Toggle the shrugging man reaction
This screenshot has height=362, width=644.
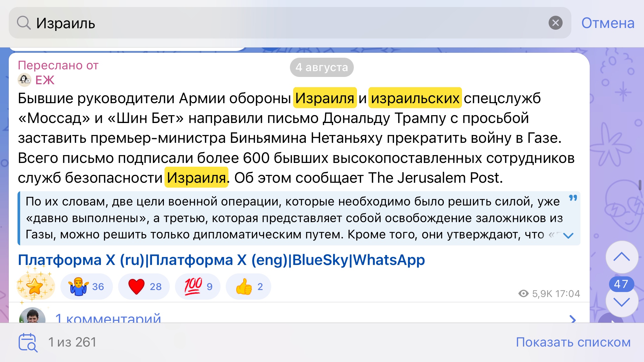(86, 287)
